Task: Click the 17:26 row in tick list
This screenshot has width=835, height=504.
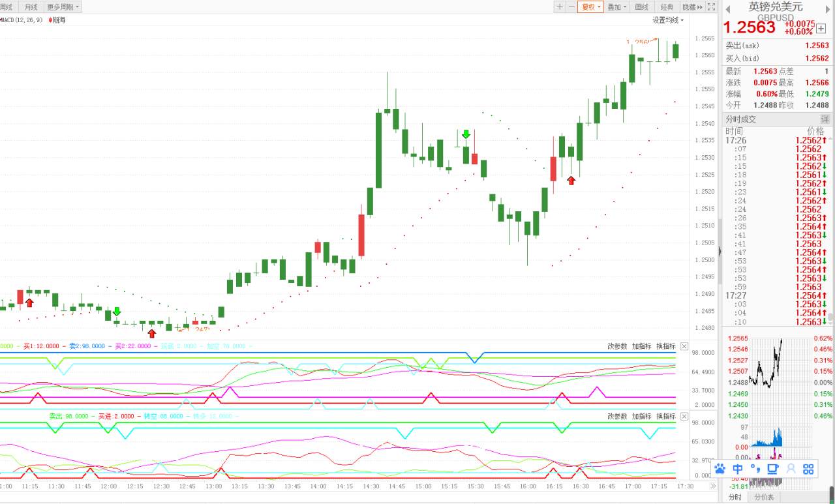Action: (x=776, y=140)
